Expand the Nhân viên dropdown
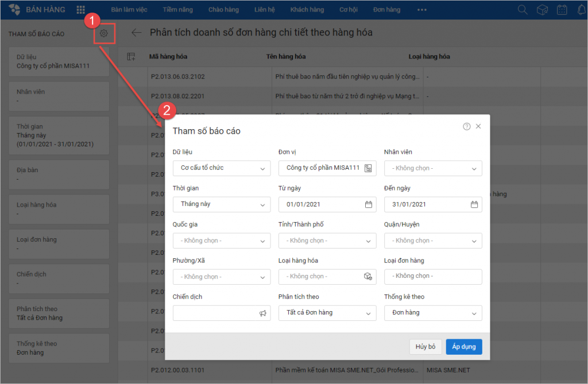 coord(433,168)
